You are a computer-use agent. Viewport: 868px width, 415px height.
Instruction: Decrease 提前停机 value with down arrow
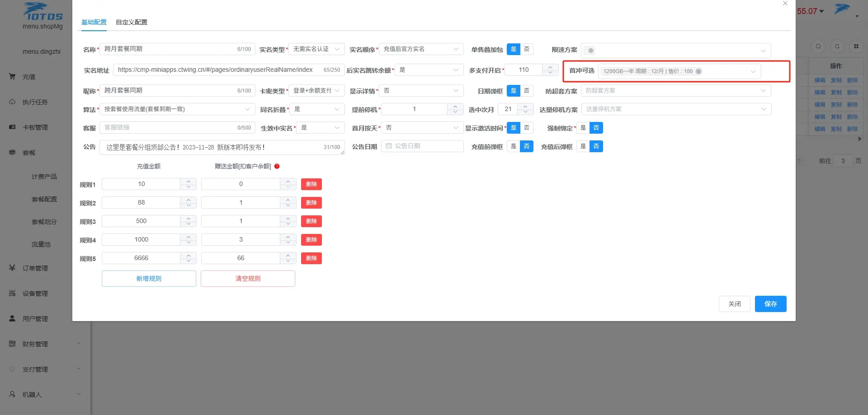tap(455, 112)
